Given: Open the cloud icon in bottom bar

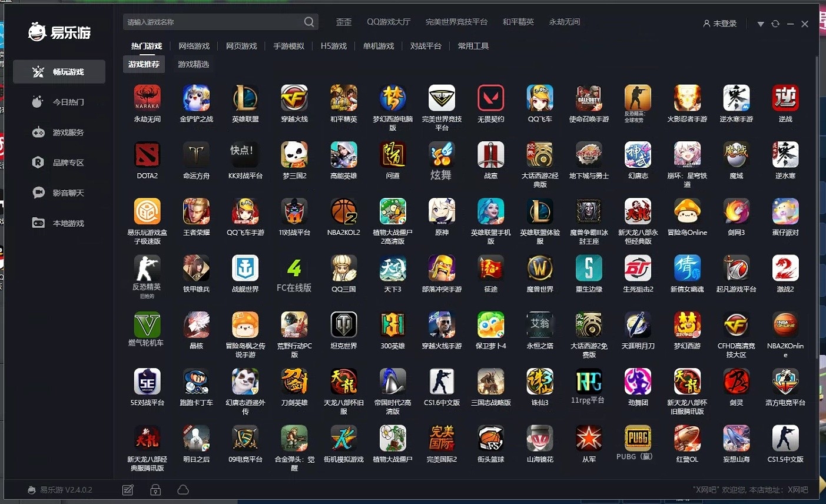Looking at the screenshot, I should (183, 490).
